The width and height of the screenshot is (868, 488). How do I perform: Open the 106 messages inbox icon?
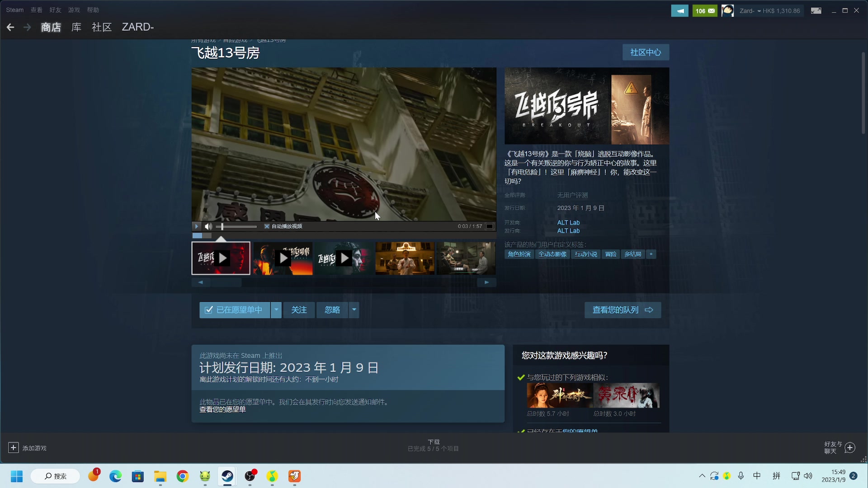pos(705,11)
